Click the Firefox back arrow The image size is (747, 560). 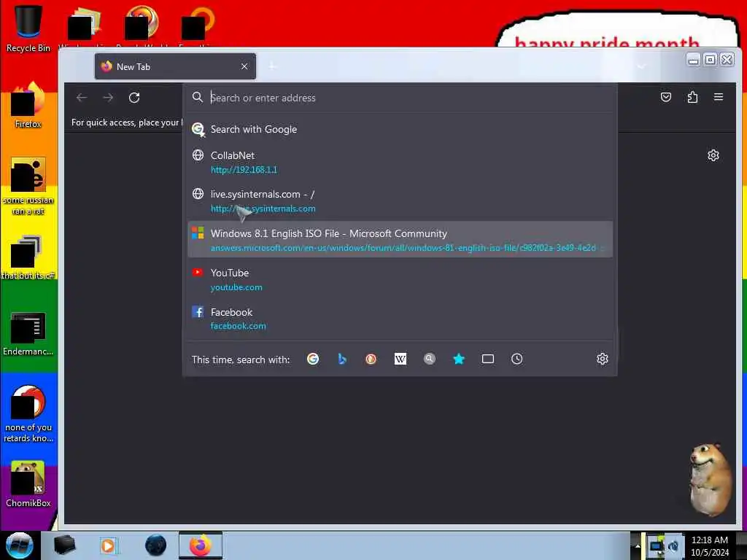[82, 98]
